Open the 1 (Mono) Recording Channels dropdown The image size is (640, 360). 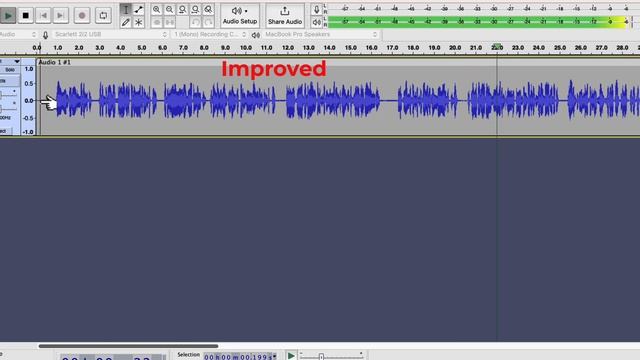point(210,35)
